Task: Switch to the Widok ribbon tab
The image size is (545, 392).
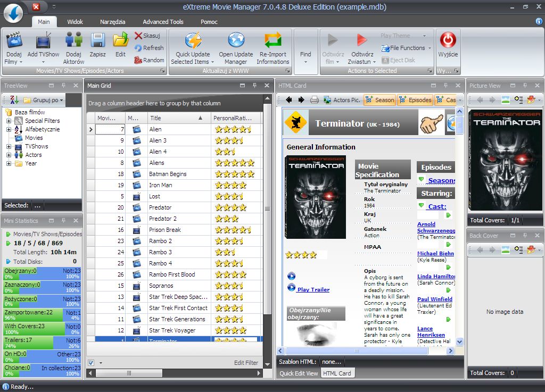Action: click(75, 21)
